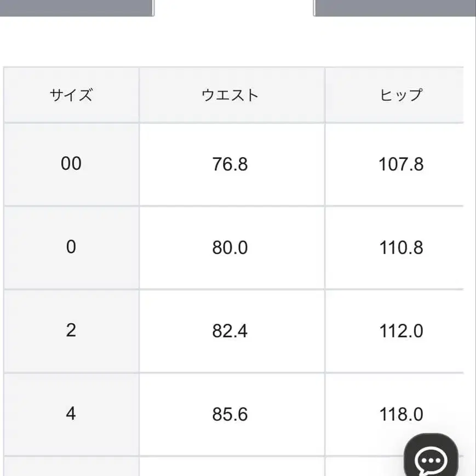476x476 pixels.
Task: Select waist value 82.4 cell
Action: coord(231,331)
